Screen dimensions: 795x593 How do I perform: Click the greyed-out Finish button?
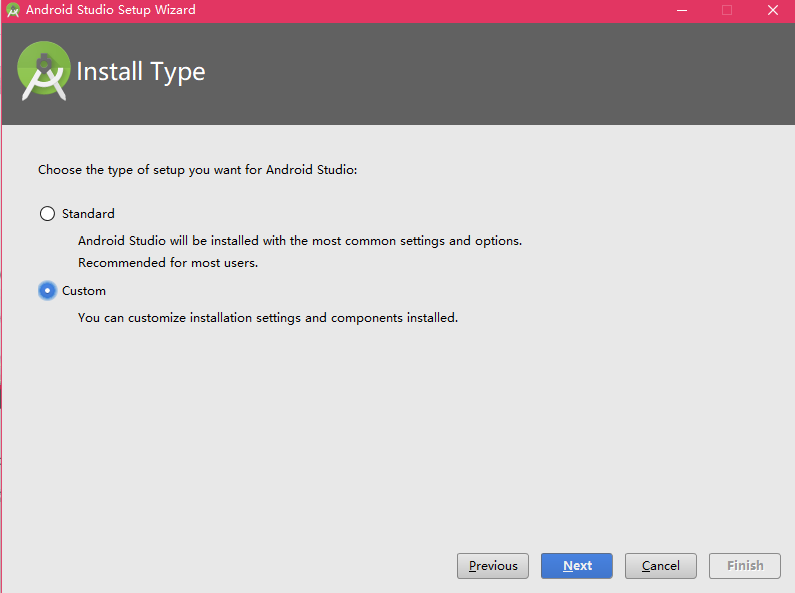click(x=745, y=566)
